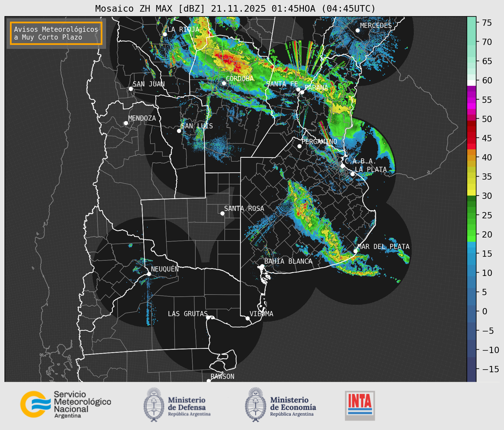The image size is (504, 430).
Task: Click the (04:45UTC) text in title
Action: click(x=348, y=9)
